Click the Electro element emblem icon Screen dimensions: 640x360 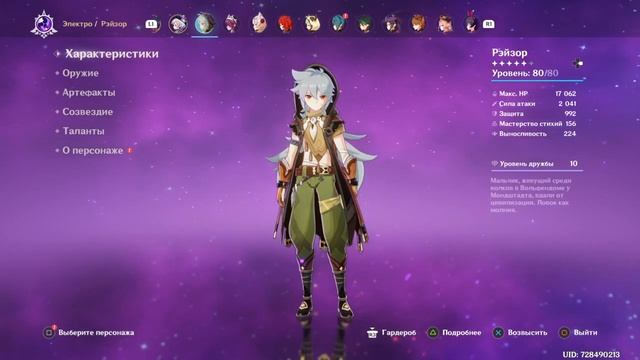coord(44,24)
